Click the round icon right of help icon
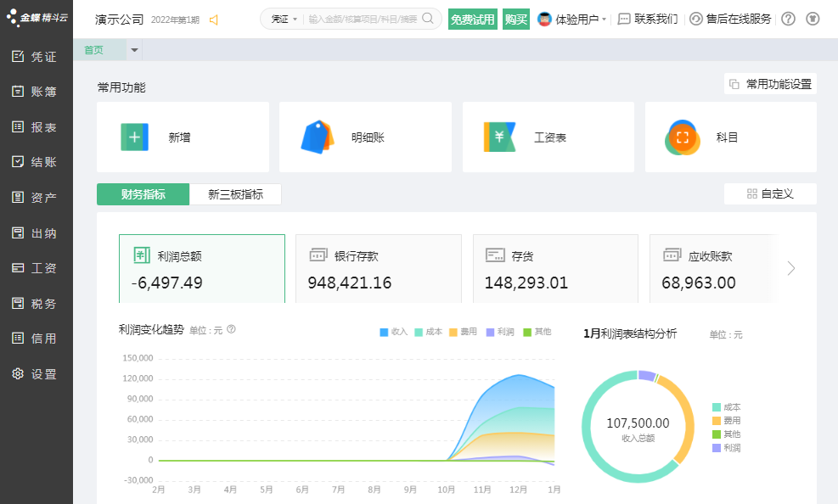This screenshot has width=838, height=504. 813,20
